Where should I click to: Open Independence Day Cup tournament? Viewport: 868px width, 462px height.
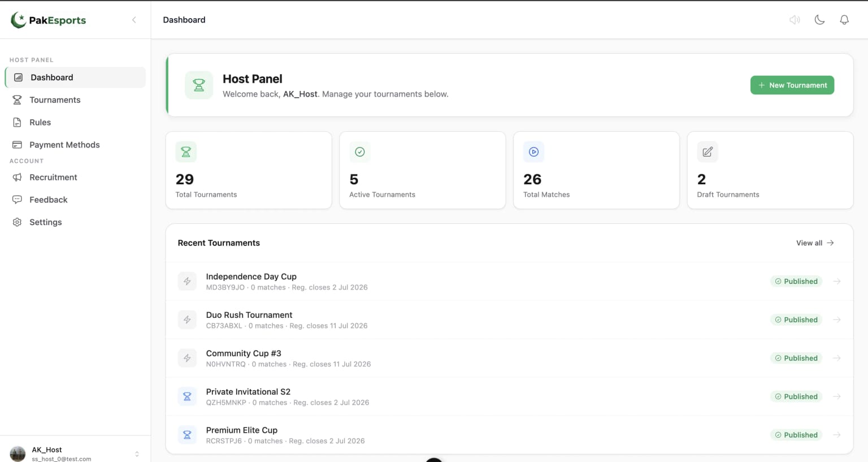pos(509,281)
